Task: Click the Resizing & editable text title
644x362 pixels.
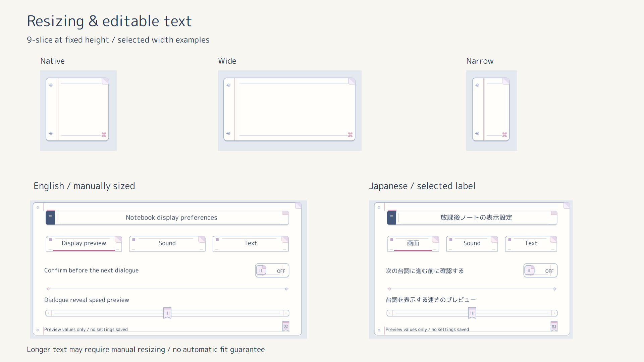Action: [109, 21]
